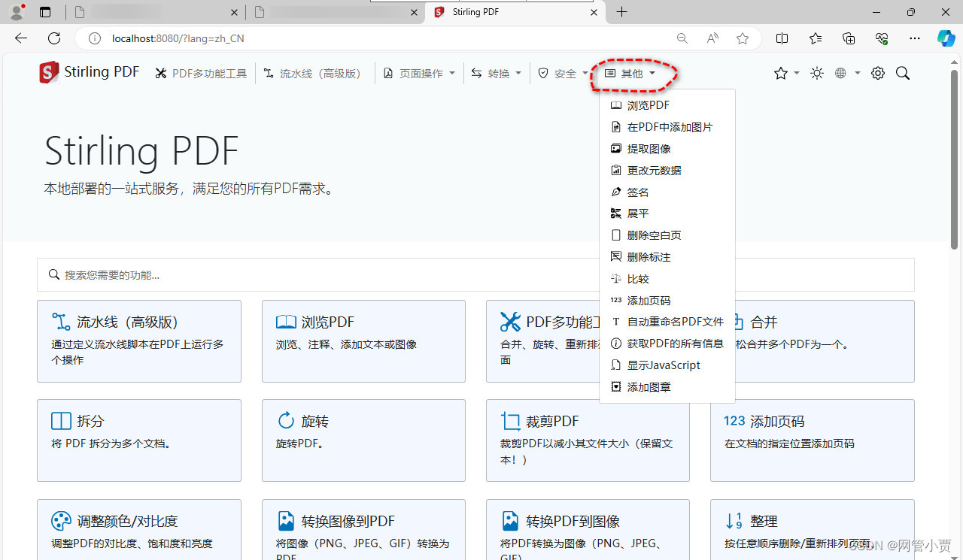
Task: Open the PDF多功能工具 navbar link
Action: (201, 73)
